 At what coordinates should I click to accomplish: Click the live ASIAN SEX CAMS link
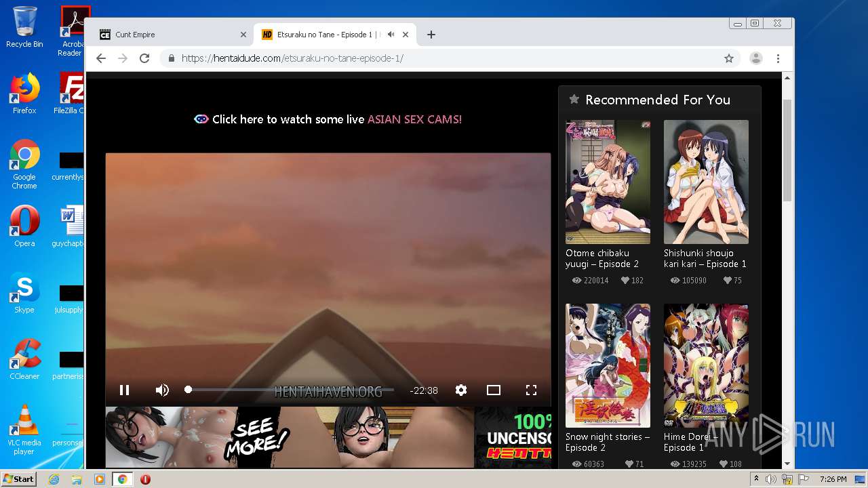414,119
